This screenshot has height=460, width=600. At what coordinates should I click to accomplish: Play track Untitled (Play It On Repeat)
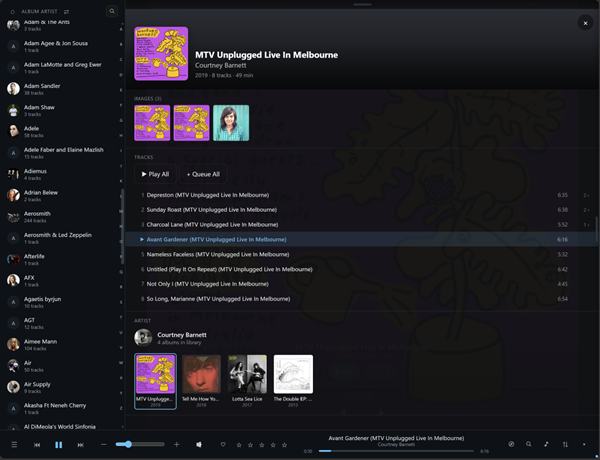(361, 269)
